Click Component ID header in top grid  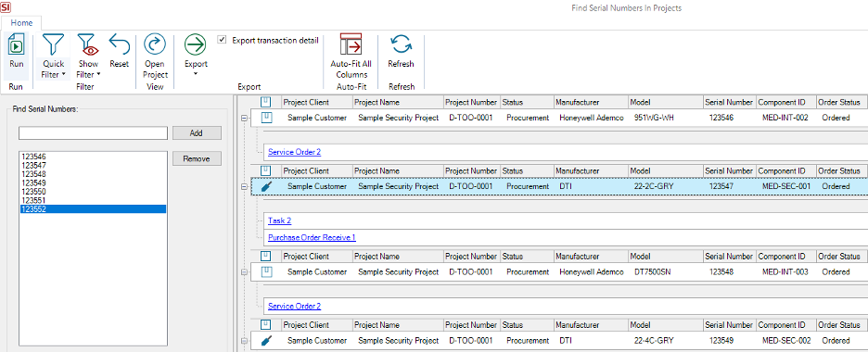(786, 102)
